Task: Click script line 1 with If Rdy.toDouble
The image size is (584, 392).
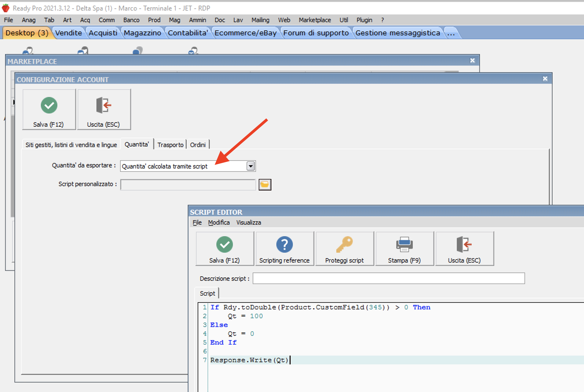Action: coord(320,307)
